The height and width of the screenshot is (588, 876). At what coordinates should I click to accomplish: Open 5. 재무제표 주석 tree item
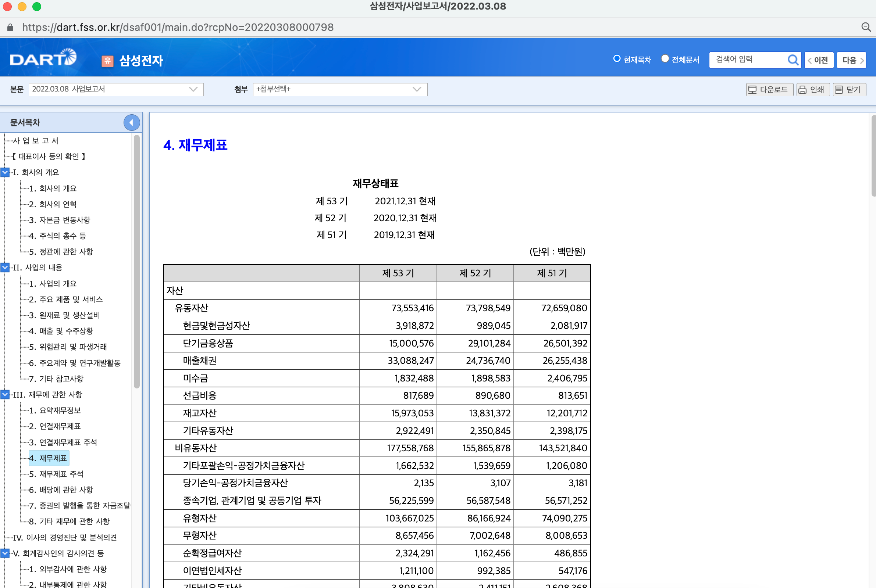pos(56,474)
